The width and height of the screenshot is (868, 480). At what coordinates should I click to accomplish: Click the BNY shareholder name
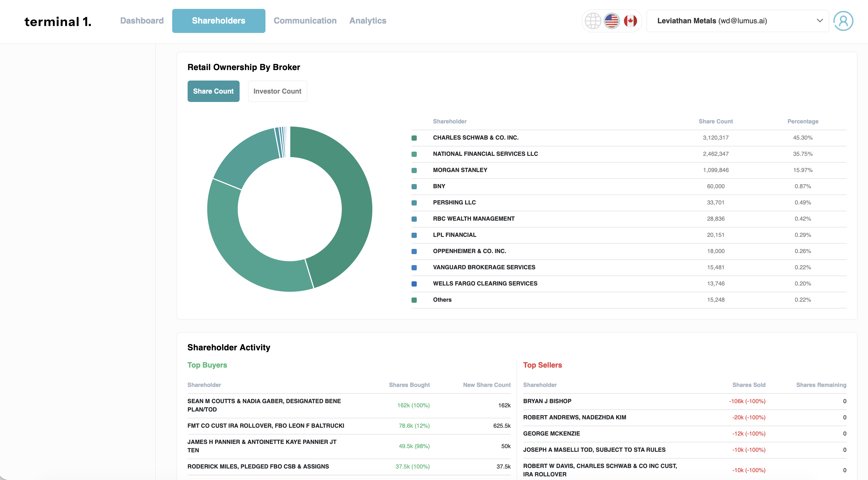[x=439, y=186]
